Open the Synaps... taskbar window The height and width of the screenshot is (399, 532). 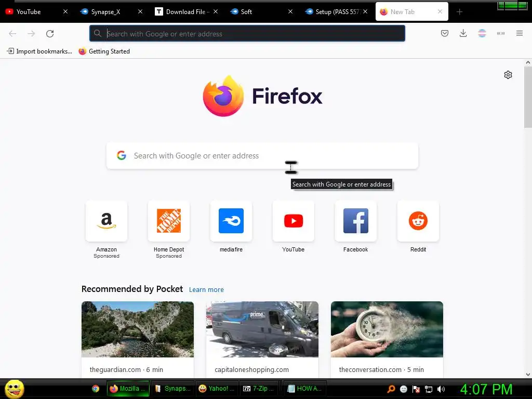(173, 389)
